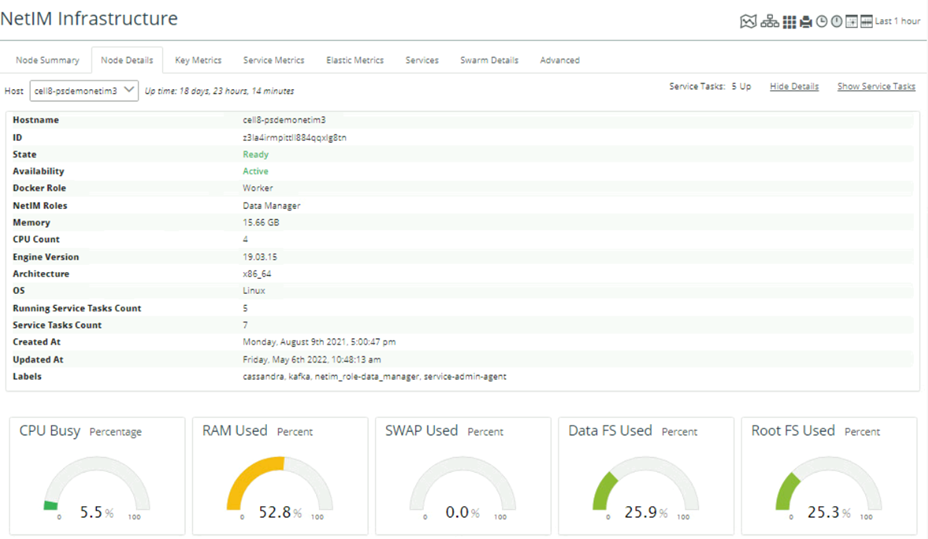
Task: Click the first clock icon
Action: coord(821,22)
